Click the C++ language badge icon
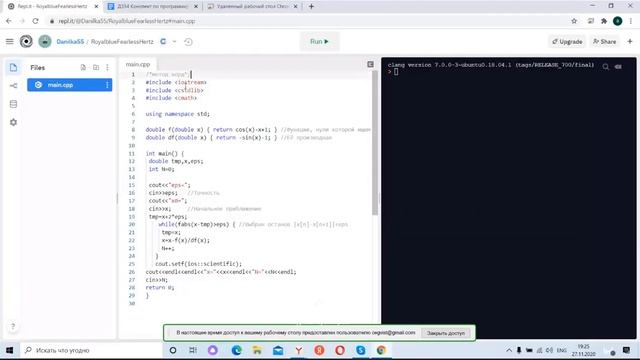 [x=163, y=42]
